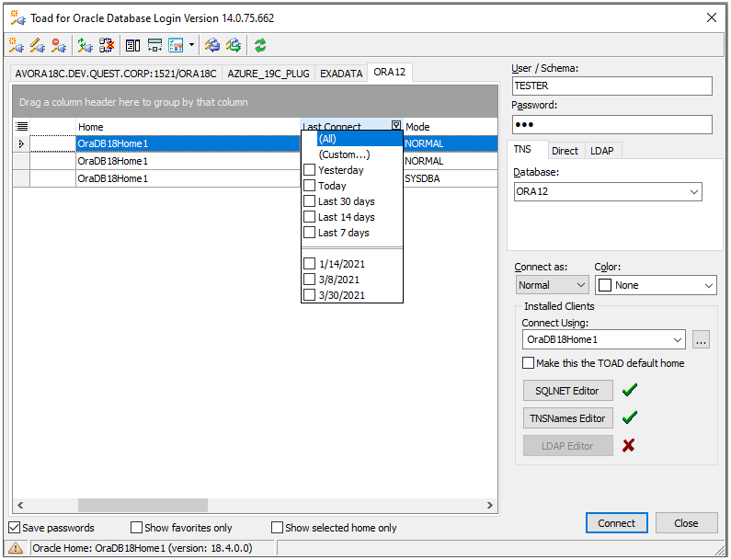
Task: Click the green check beside SQLNET Editor
Action: click(629, 390)
